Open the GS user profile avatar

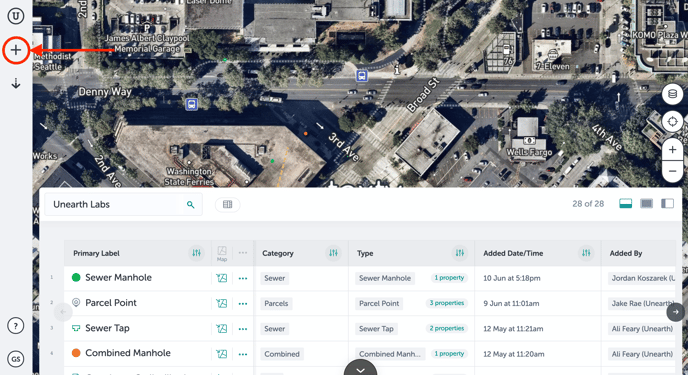(16, 359)
